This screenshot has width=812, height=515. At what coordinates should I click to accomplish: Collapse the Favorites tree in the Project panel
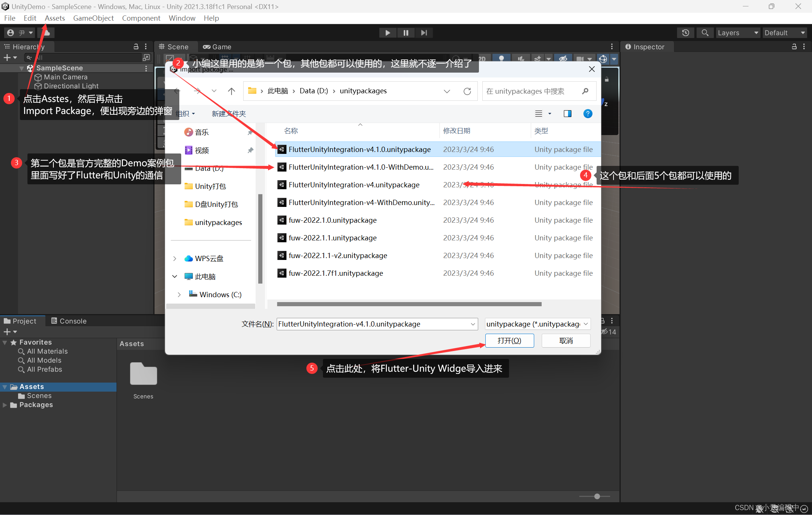point(5,342)
